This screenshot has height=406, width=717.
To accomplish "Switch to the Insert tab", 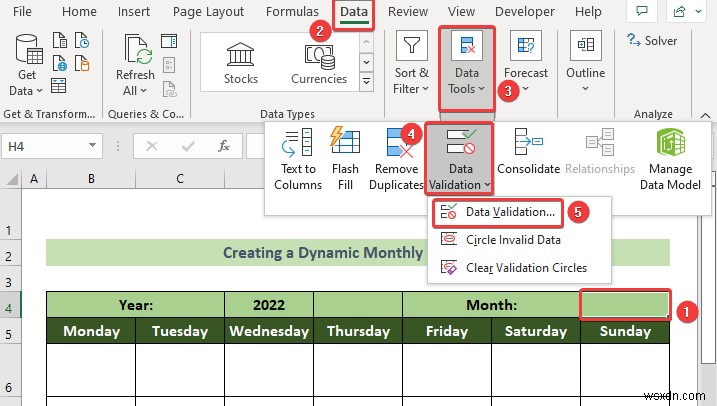I will tap(134, 11).
